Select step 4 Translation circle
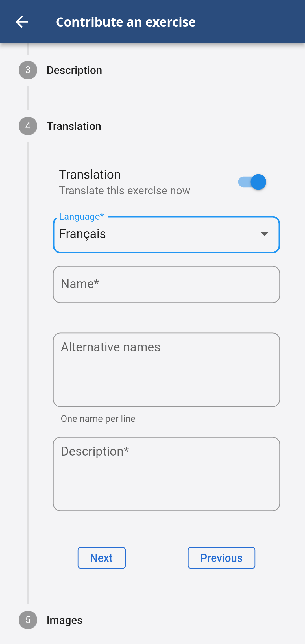This screenshot has height=644, width=305. [28, 126]
